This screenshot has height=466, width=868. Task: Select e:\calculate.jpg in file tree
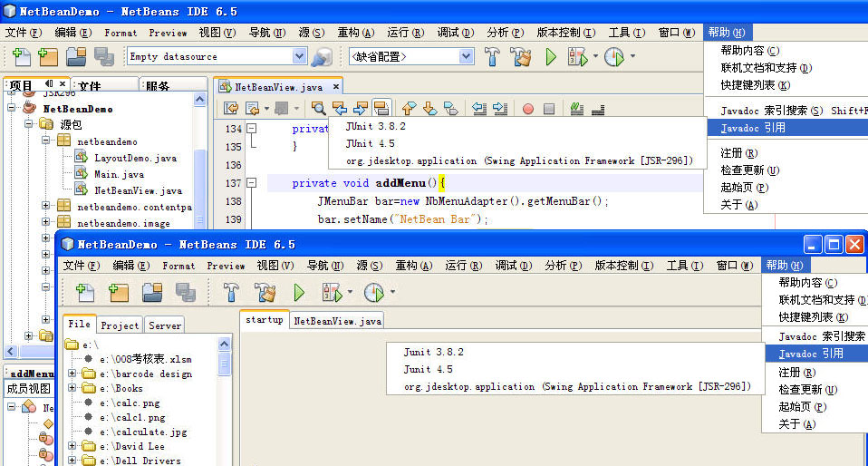143,432
